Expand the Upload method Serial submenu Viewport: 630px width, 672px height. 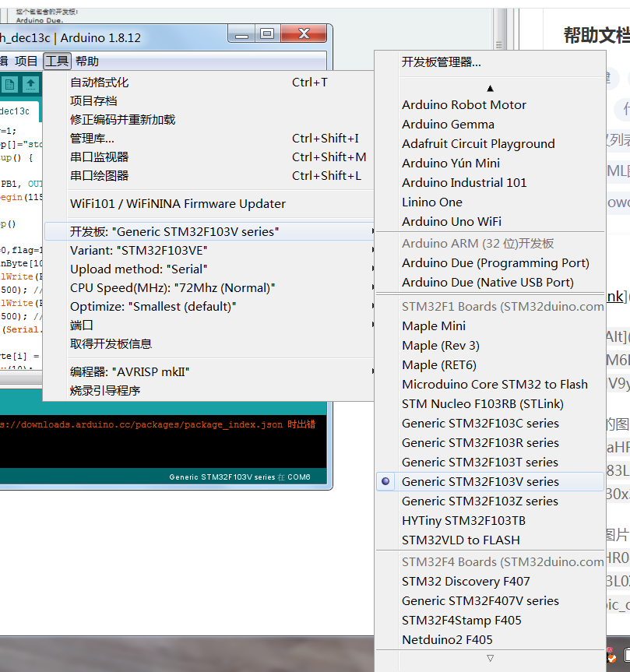coord(209,269)
